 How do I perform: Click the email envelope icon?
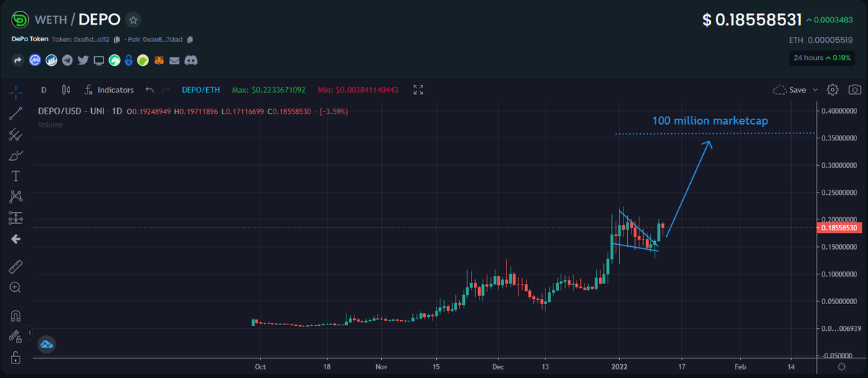coord(176,61)
